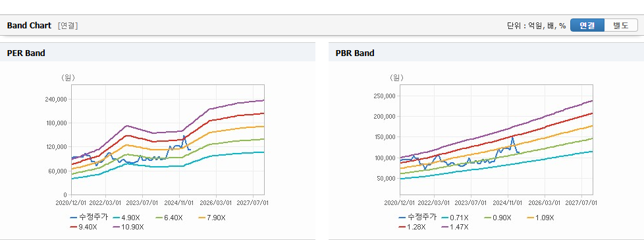Click 2023/07/01 date on PER chart axis
Viewport: 644px width, 240px height.
click(x=143, y=202)
